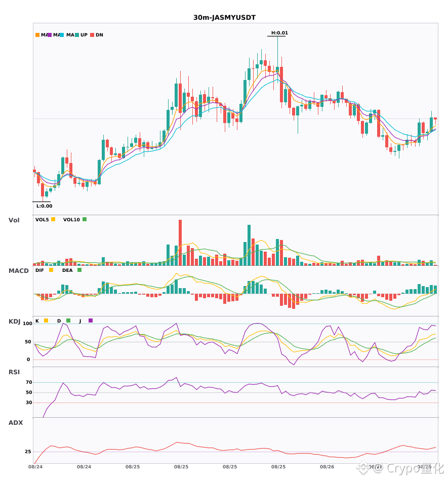Select the Vol panel label
448x481 pixels.
[14, 220]
